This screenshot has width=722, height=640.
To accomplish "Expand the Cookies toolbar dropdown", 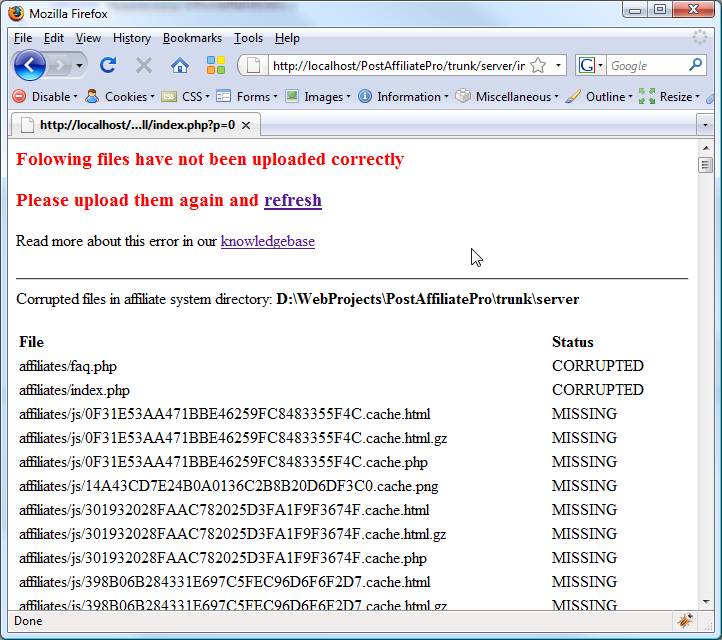I will 152,97.
